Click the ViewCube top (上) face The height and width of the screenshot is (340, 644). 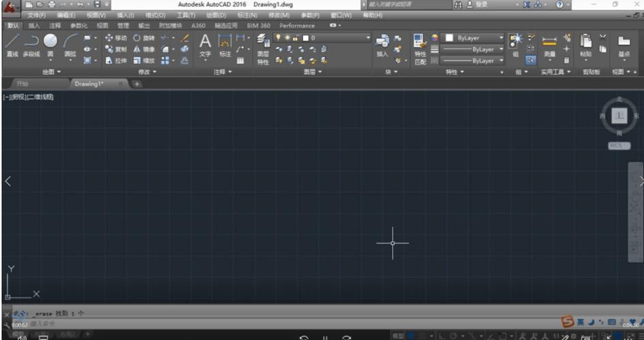[619, 116]
